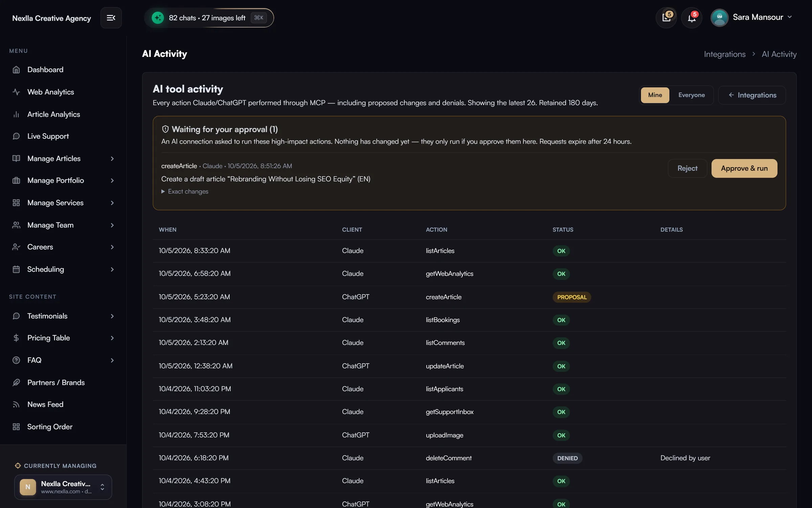Reject the pending createArticle request

pos(687,168)
